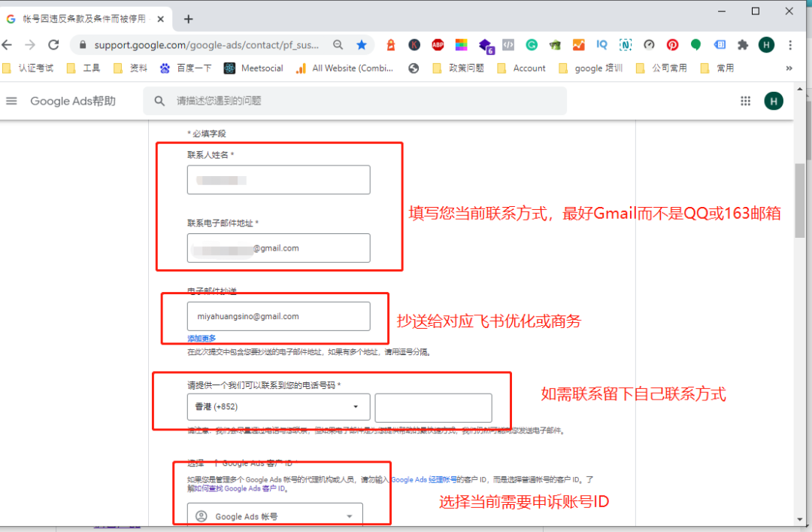This screenshot has height=532, width=812.
Task: Click the 添加更多 link
Action: pos(201,339)
